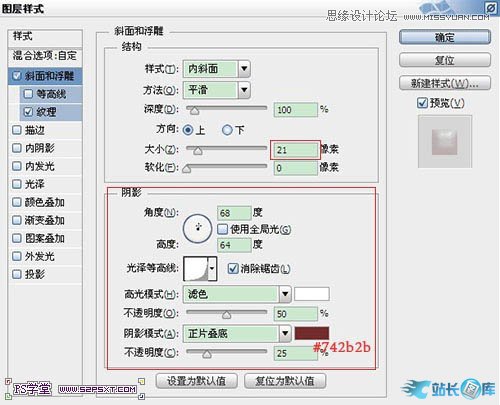Click the highlight opacity field showing 50
The width and height of the screenshot is (500, 405).
(296, 314)
